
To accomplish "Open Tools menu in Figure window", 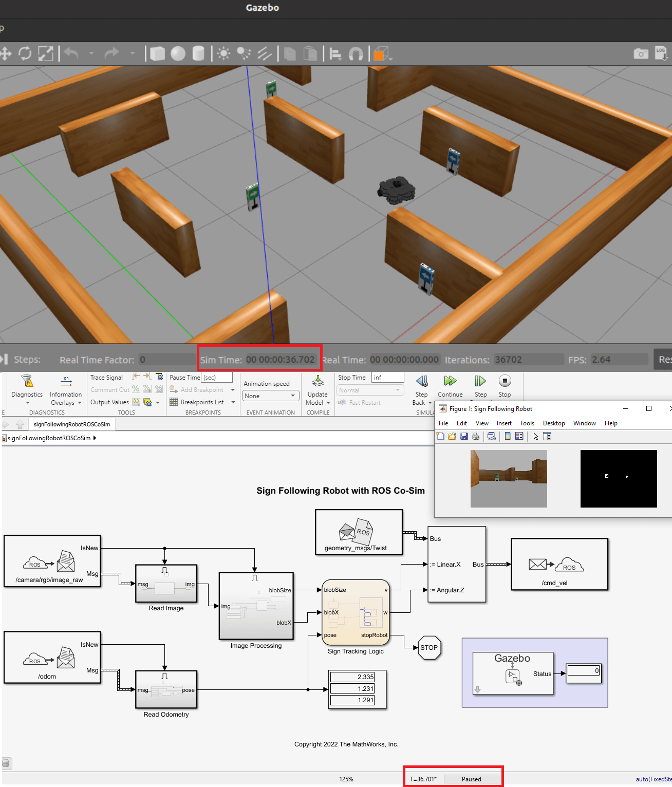I will tap(527, 423).
